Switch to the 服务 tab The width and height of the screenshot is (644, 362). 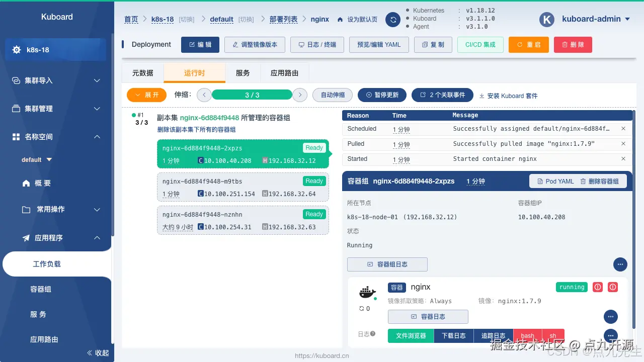[243, 72]
